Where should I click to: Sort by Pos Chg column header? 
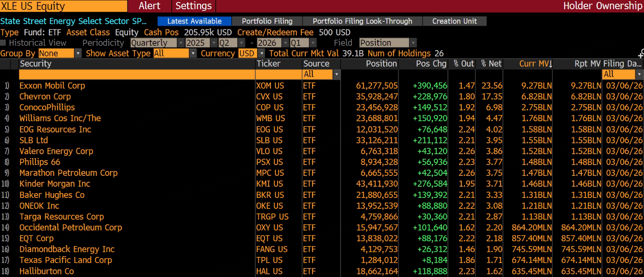click(431, 64)
